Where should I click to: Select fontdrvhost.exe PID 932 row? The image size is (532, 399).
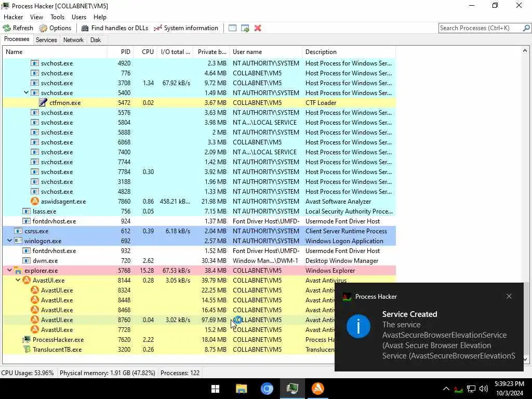[x=199, y=251]
